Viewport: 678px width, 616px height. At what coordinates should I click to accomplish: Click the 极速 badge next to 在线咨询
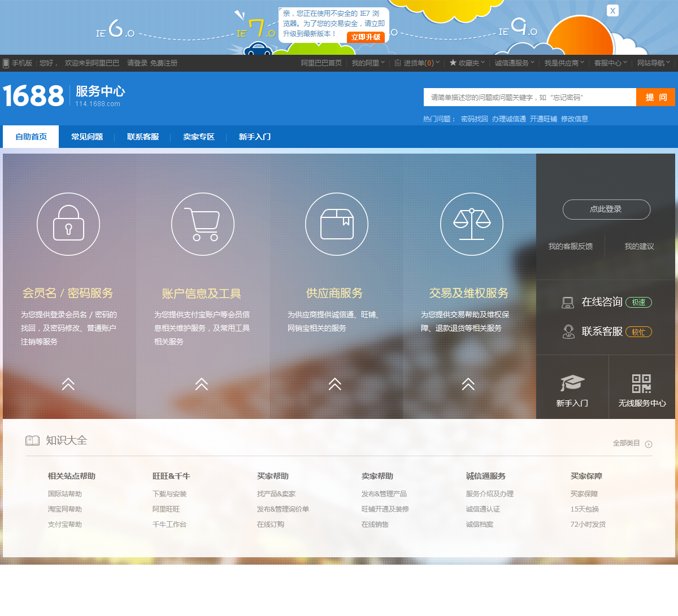[x=638, y=303]
